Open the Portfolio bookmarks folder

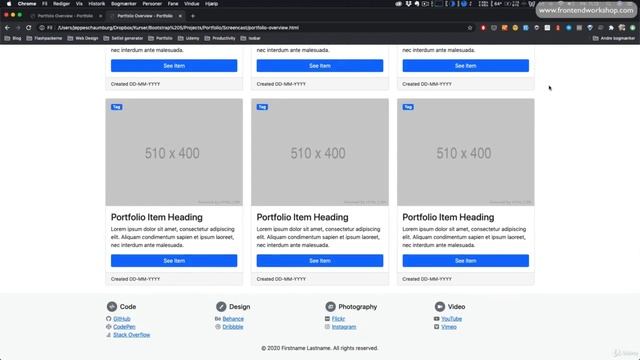click(160, 38)
